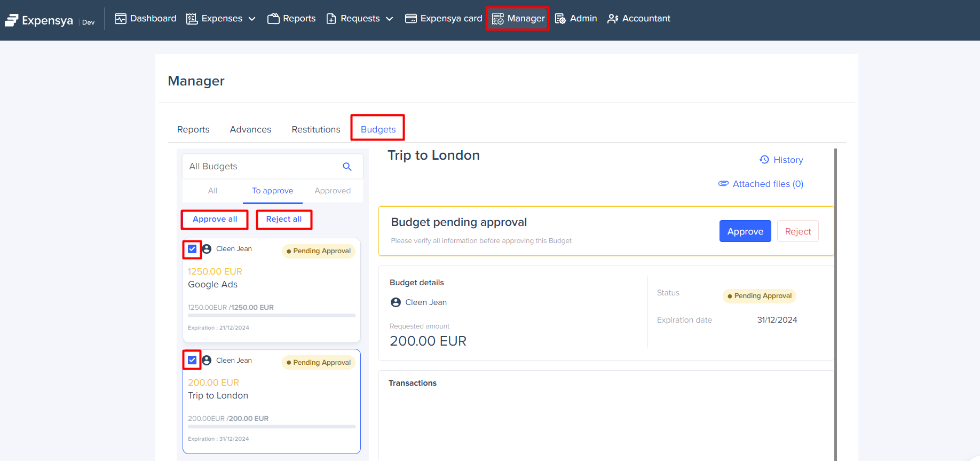
Task: Click the Reports folder icon in navbar
Action: [273, 19]
